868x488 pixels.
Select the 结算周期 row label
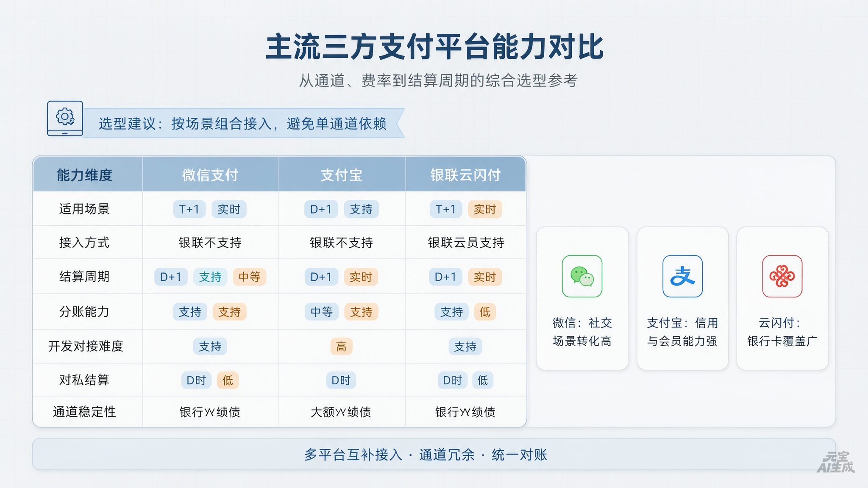84,277
